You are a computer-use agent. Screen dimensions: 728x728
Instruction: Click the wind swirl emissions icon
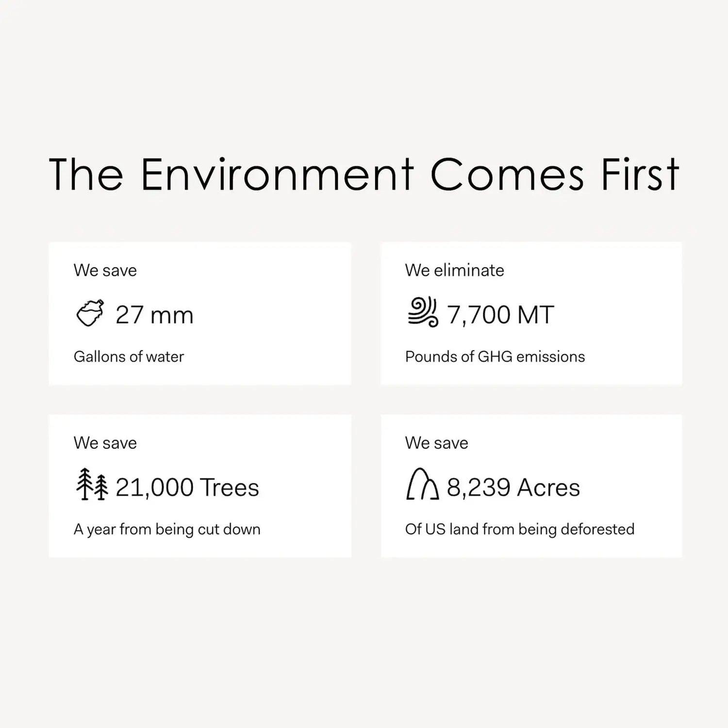tap(422, 313)
